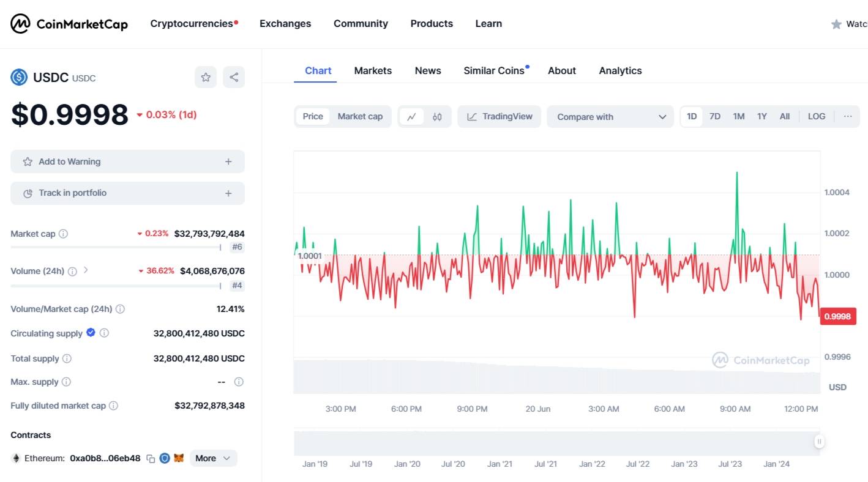Click the Total supply info icon
The image size is (868, 482).
coord(67,358)
